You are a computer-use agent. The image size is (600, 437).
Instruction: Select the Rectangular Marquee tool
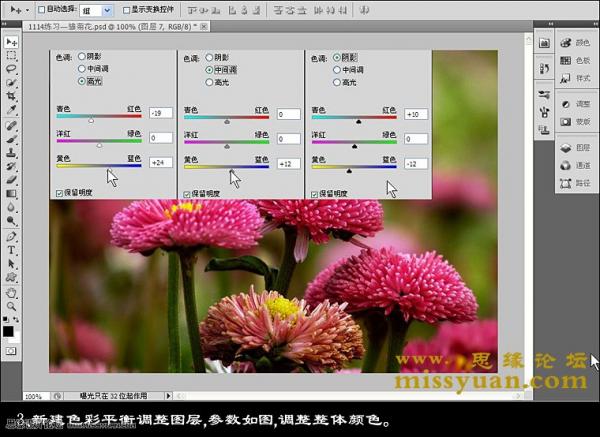coord(11,56)
